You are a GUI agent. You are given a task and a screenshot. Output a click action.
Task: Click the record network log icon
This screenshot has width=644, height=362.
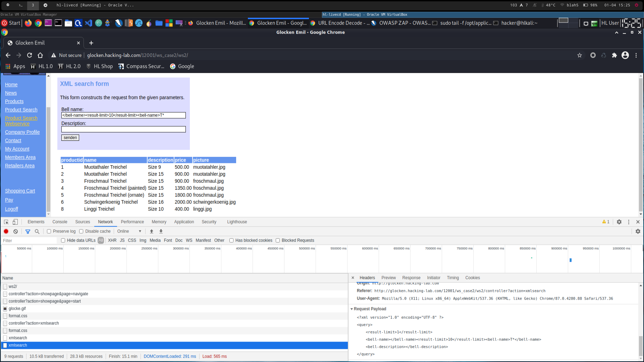click(x=6, y=231)
